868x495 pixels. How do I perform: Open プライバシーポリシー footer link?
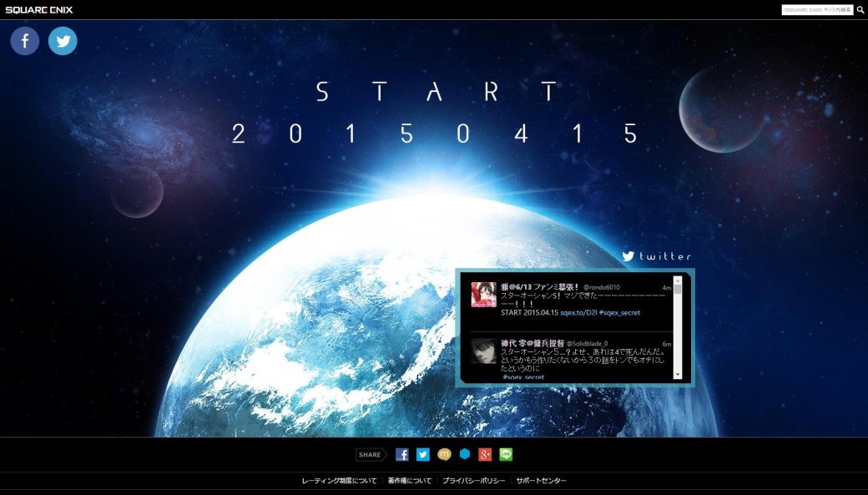point(473,481)
